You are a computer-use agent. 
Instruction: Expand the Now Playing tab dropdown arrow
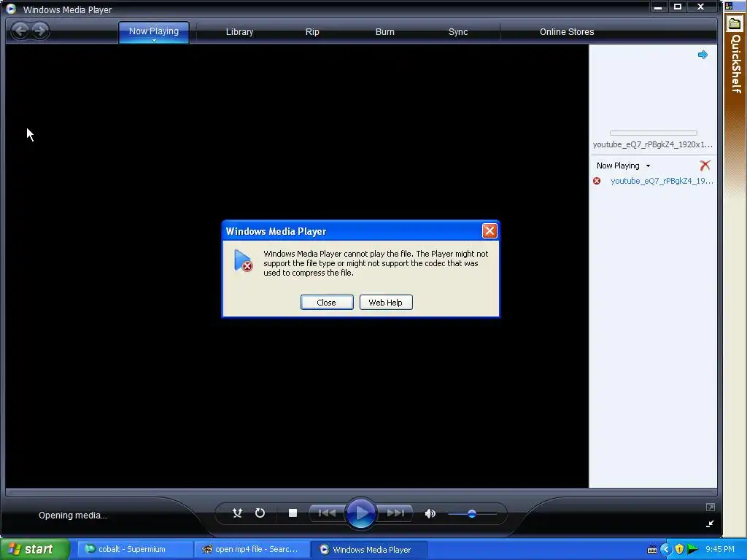click(x=154, y=41)
